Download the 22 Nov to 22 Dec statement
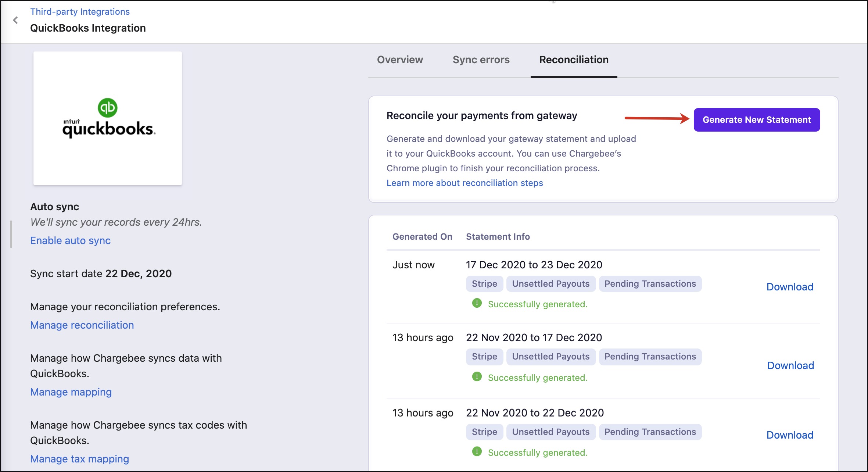 tap(790, 435)
